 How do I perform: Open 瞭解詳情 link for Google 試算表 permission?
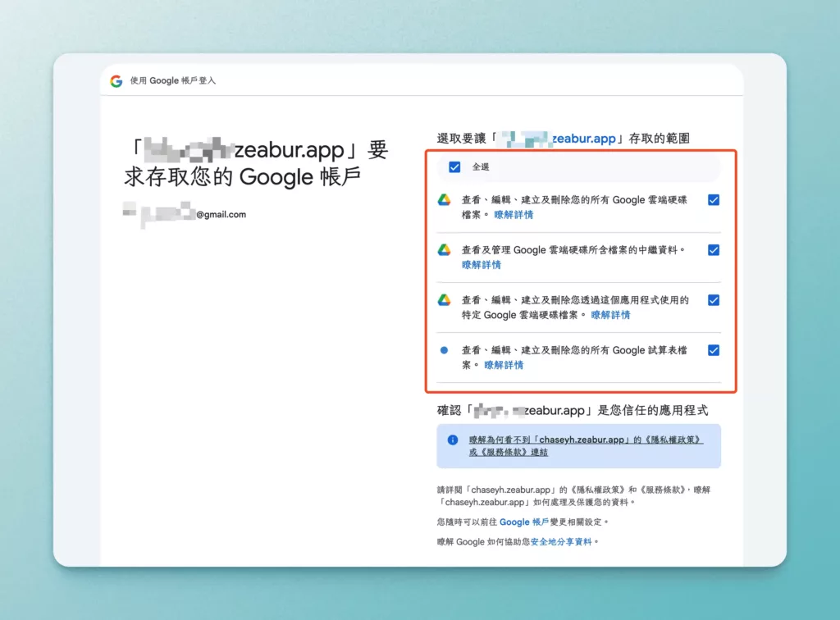(504, 365)
